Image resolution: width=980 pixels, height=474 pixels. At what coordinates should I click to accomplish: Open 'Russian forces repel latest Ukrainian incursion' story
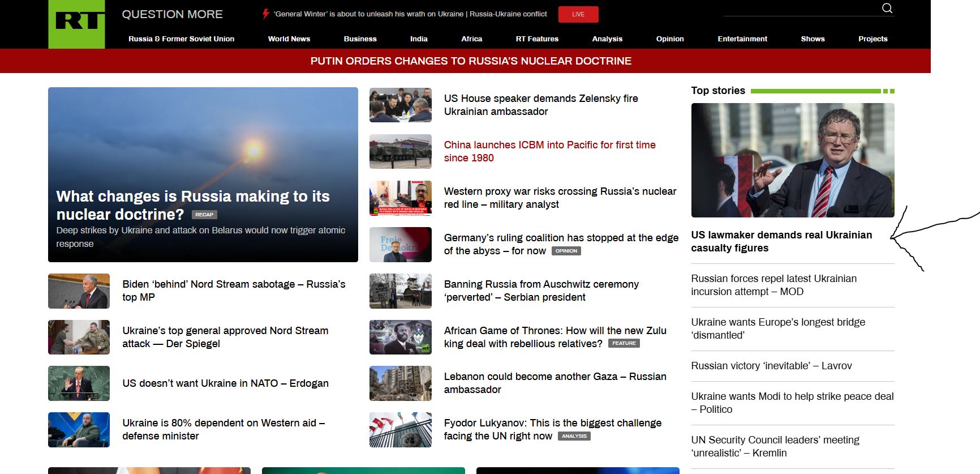click(773, 285)
